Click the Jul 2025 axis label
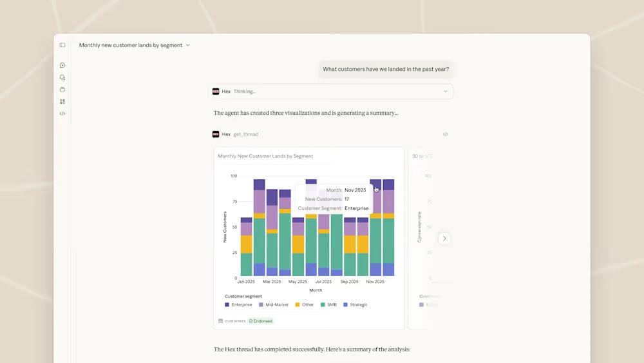The height and width of the screenshot is (363, 644). click(323, 282)
